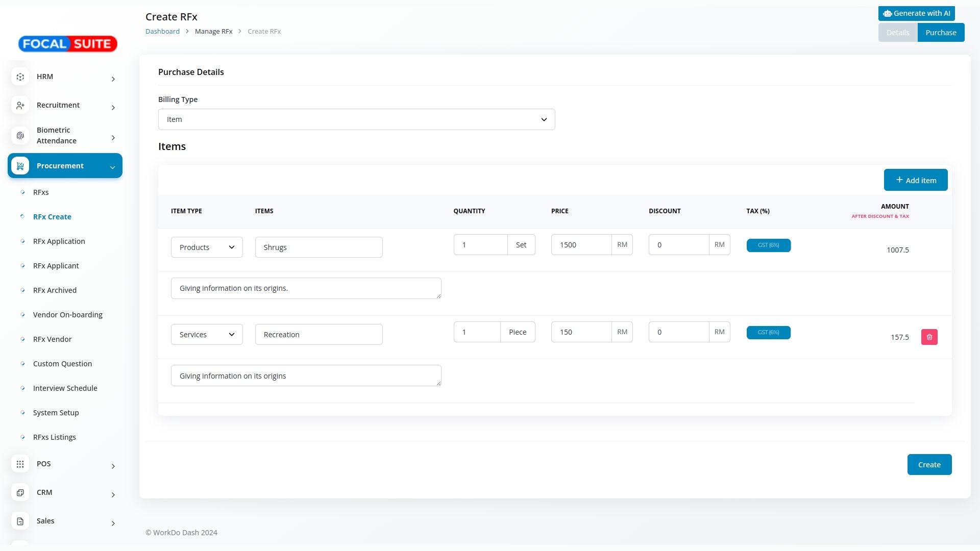Delete the Recreation item row
The height and width of the screenshot is (551, 980).
(929, 337)
